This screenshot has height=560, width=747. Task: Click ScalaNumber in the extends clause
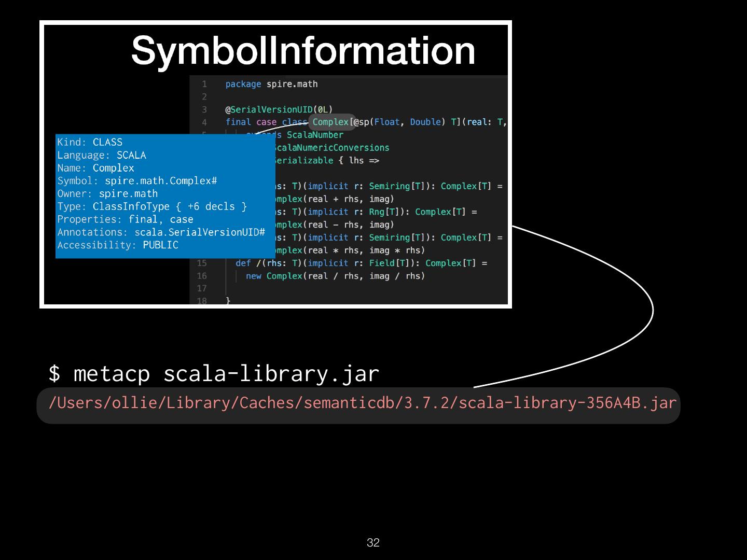point(315,135)
